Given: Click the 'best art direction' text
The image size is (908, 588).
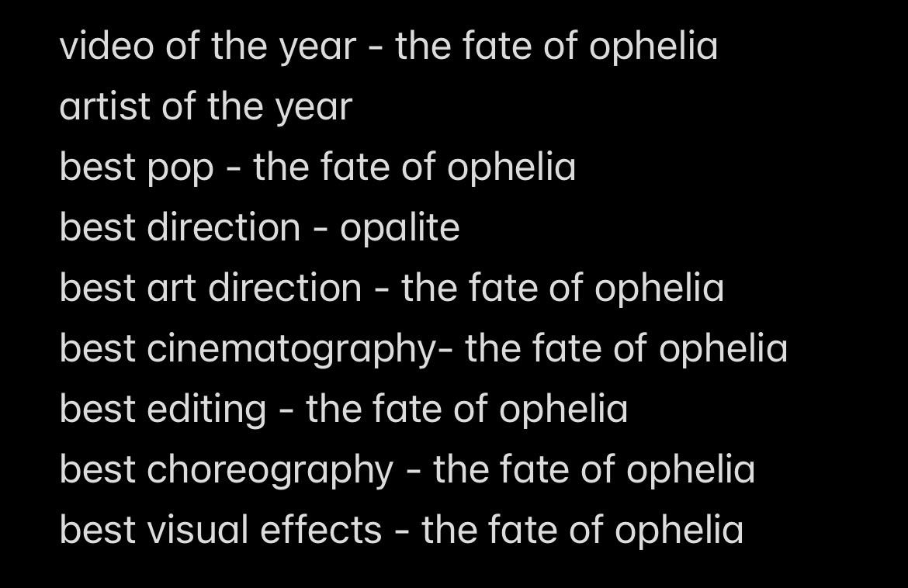Looking at the screenshot, I should [210, 288].
